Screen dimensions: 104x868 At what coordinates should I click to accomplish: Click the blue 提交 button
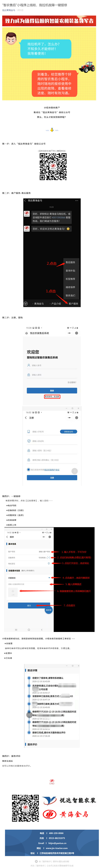(29, 606)
